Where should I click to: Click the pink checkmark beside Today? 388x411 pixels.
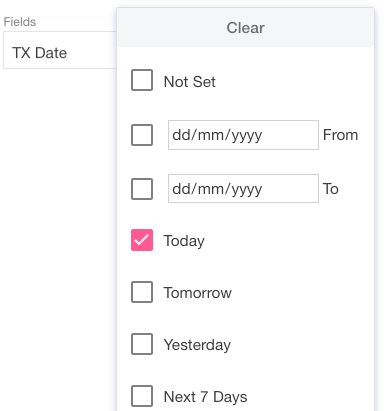coord(142,240)
